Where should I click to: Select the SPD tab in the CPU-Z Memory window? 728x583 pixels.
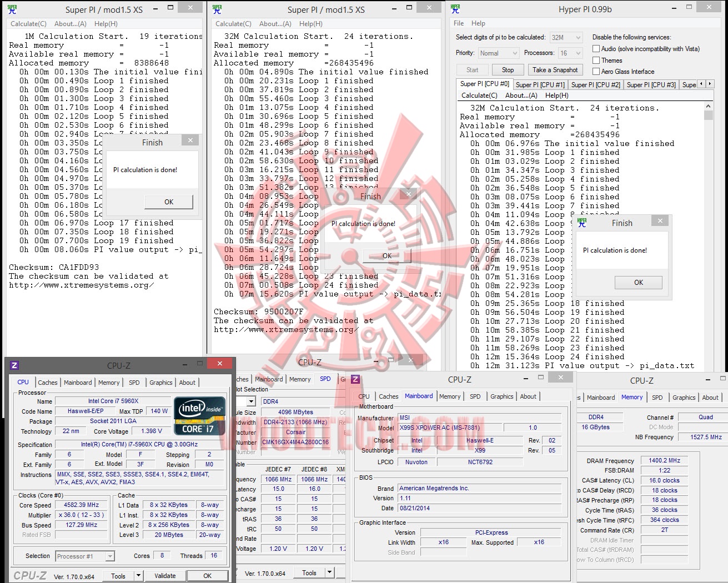coord(657,398)
